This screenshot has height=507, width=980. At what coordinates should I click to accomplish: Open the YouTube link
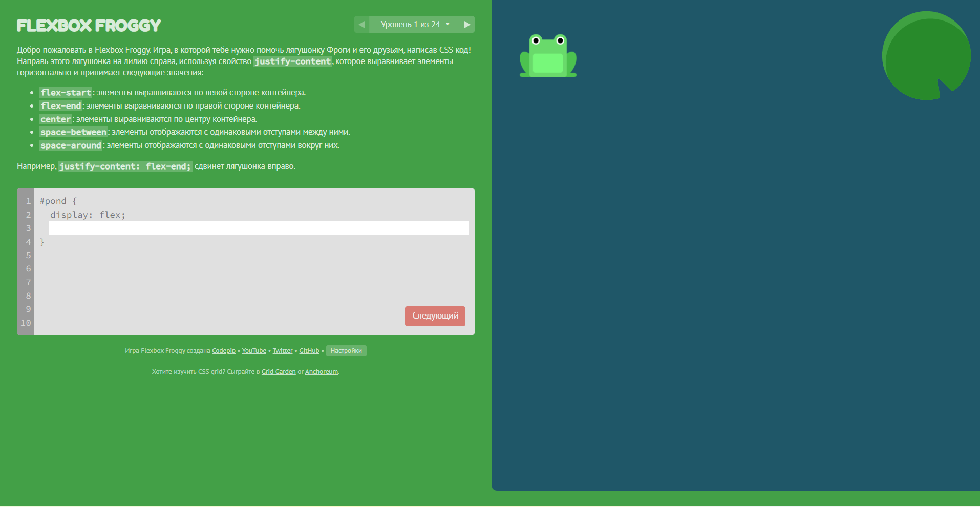254,351
